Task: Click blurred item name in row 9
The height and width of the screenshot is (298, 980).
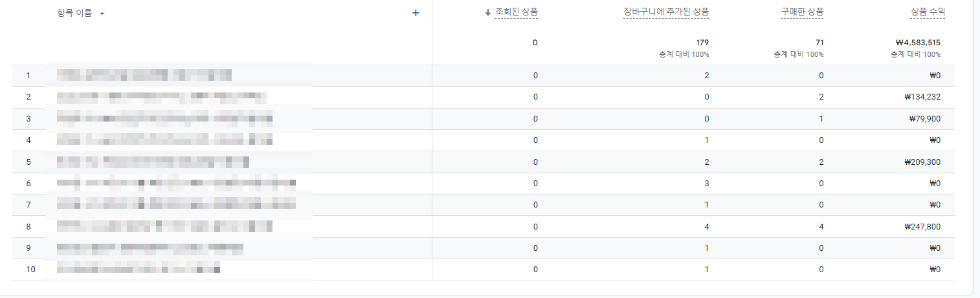Action: (x=150, y=248)
